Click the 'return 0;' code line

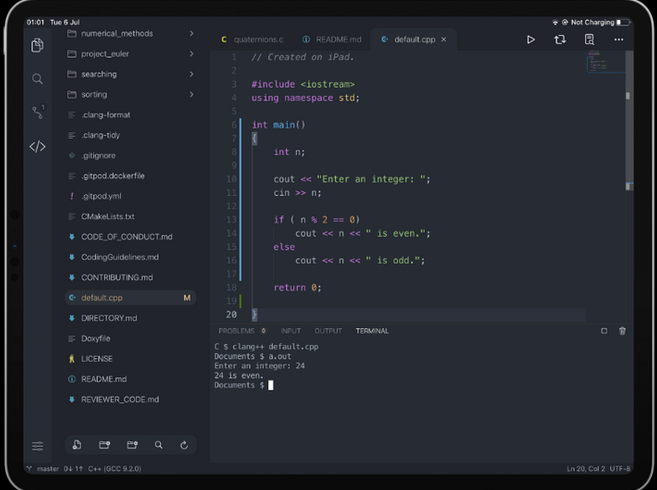pyautogui.click(x=297, y=288)
